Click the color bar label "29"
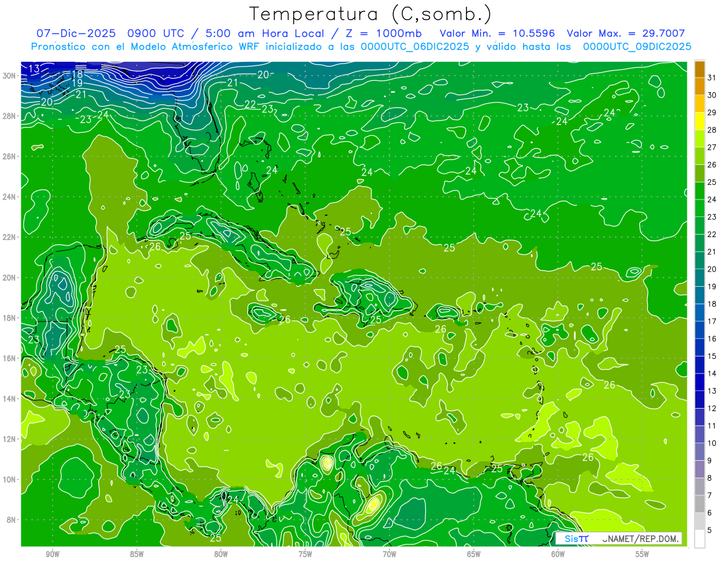This screenshot has height=562, width=728. tap(712, 113)
